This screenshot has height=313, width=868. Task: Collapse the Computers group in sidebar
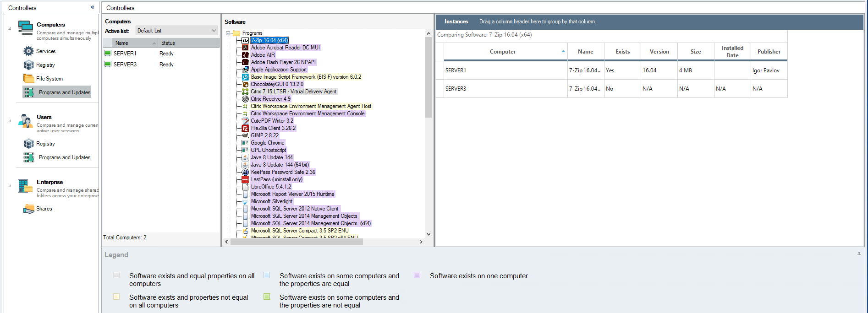[x=10, y=28]
